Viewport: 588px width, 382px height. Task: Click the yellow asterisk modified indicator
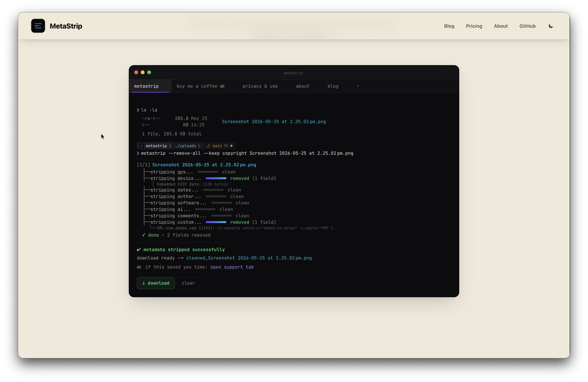point(231,146)
